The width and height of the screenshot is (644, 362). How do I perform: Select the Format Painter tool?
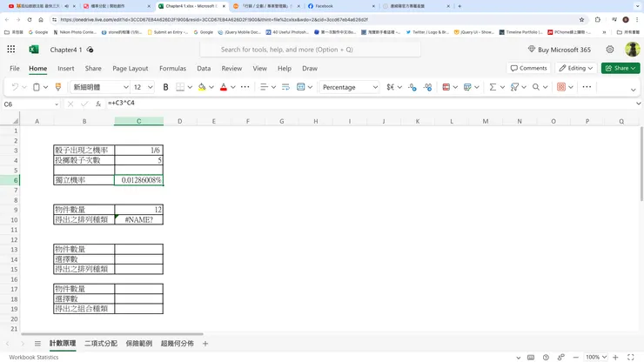tap(58, 87)
